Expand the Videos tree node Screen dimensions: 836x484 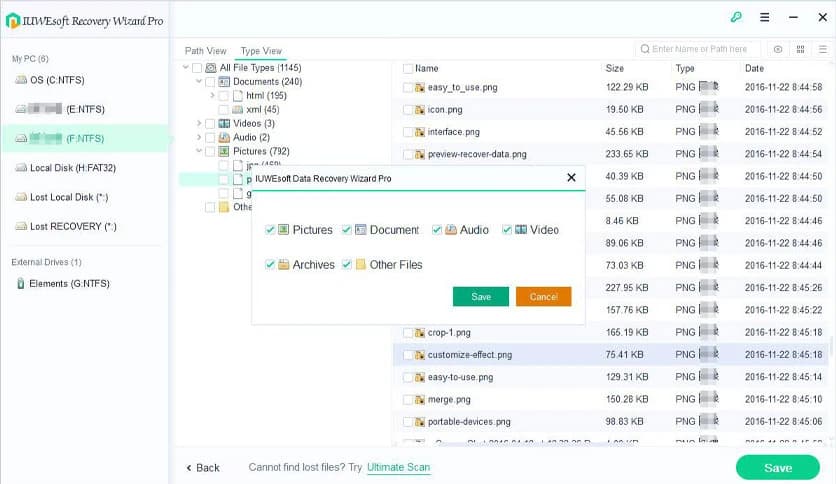(x=199, y=123)
